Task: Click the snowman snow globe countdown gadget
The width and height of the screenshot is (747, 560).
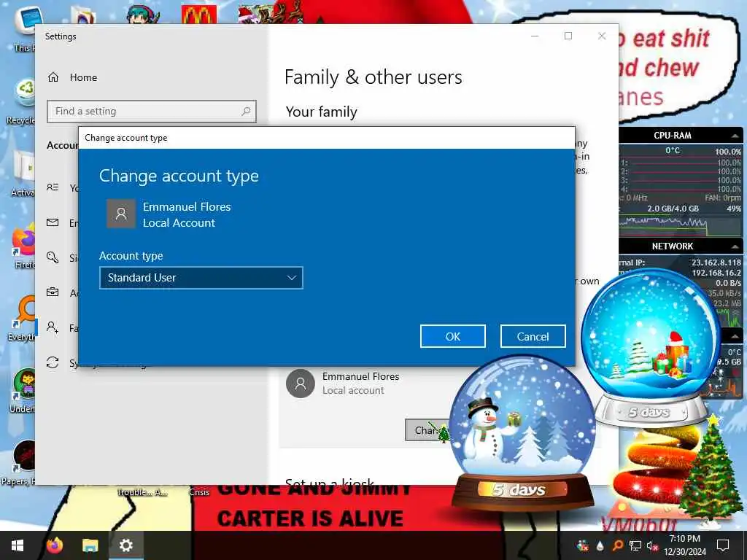Action: pyautogui.click(x=522, y=432)
